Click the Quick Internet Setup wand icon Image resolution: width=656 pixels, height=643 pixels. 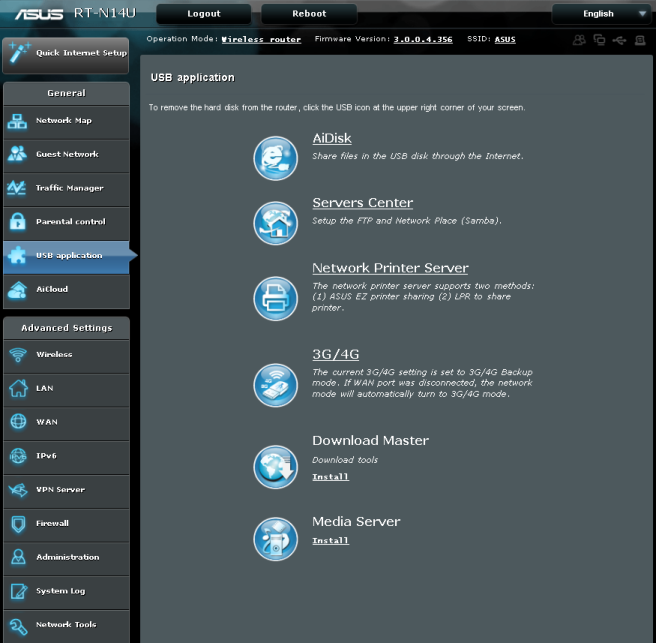pos(19,53)
